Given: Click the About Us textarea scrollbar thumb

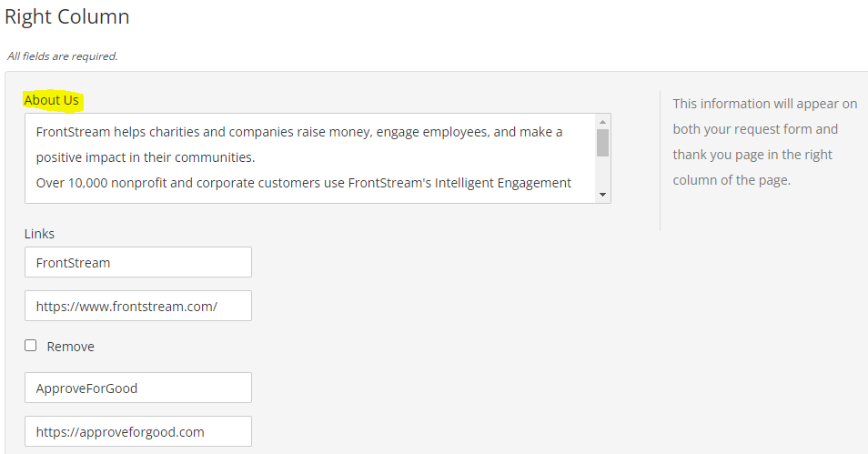Looking at the screenshot, I should [x=603, y=143].
